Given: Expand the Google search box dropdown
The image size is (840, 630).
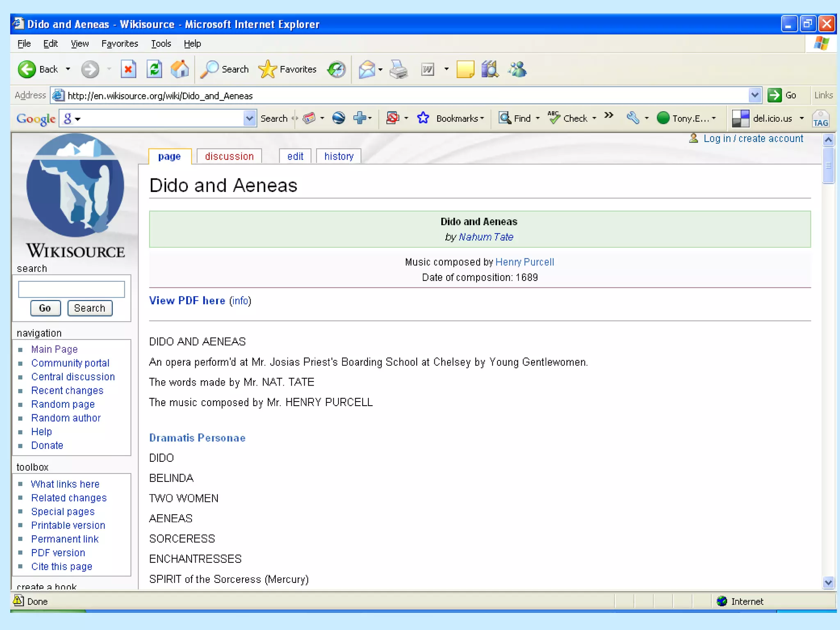Looking at the screenshot, I should click(249, 119).
